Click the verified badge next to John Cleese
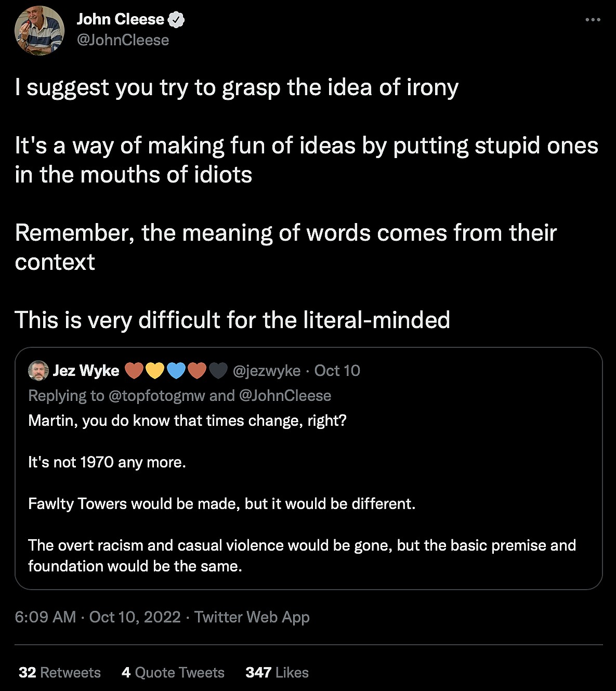Image resolution: width=616 pixels, height=691 pixels. [177, 20]
